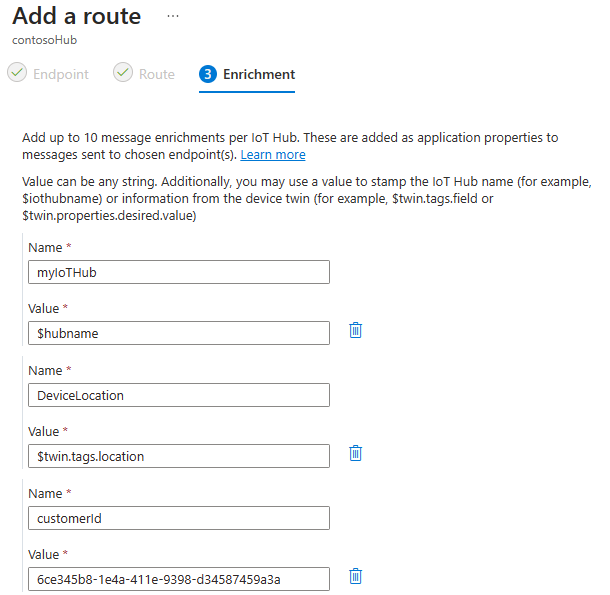Focus the Name field containing myIoTHub

tap(179, 272)
